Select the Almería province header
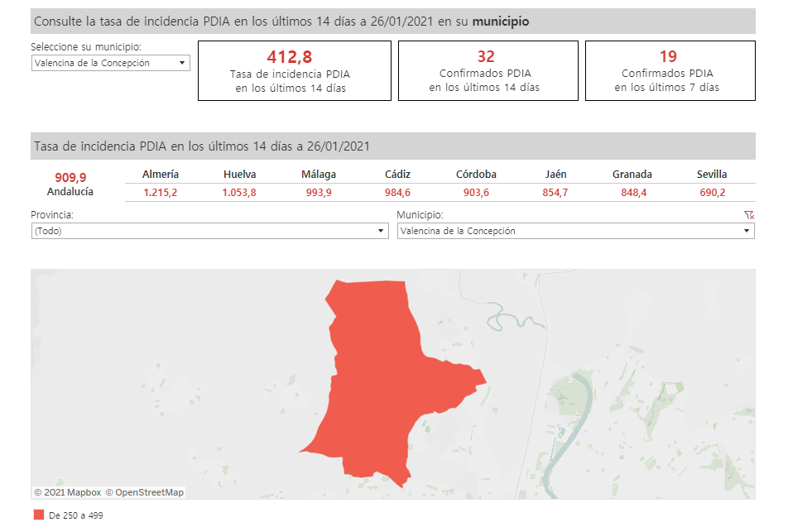Image resolution: width=812 pixels, height=527 pixels. (161, 175)
